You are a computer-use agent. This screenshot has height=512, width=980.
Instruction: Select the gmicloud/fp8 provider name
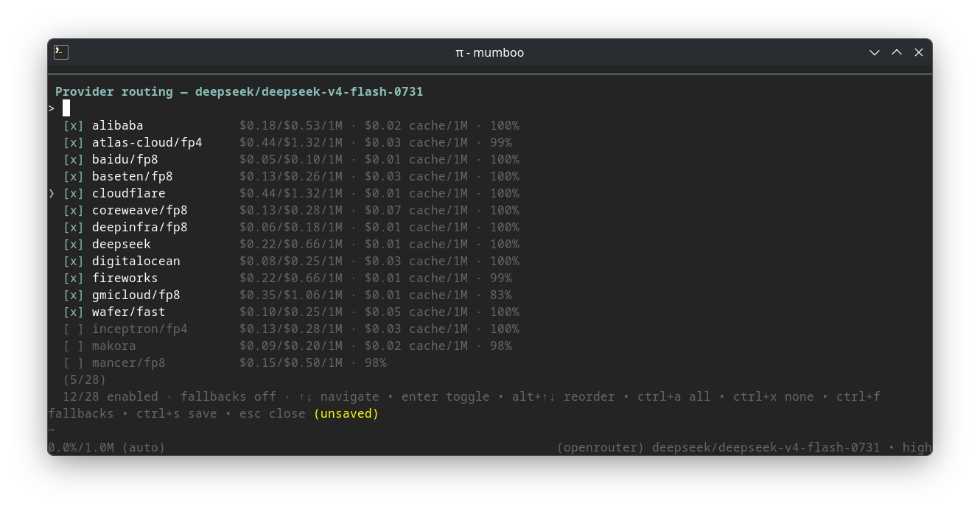click(136, 295)
